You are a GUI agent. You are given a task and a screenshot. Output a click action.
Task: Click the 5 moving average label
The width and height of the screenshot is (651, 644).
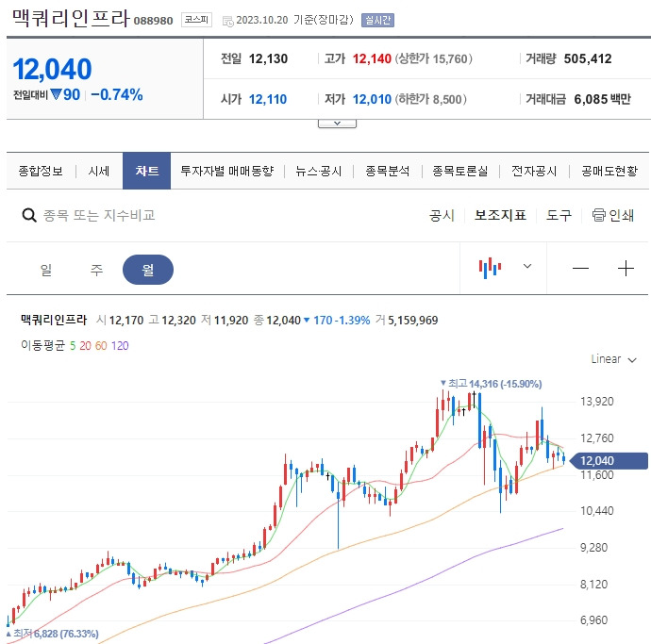[x=73, y=346]
